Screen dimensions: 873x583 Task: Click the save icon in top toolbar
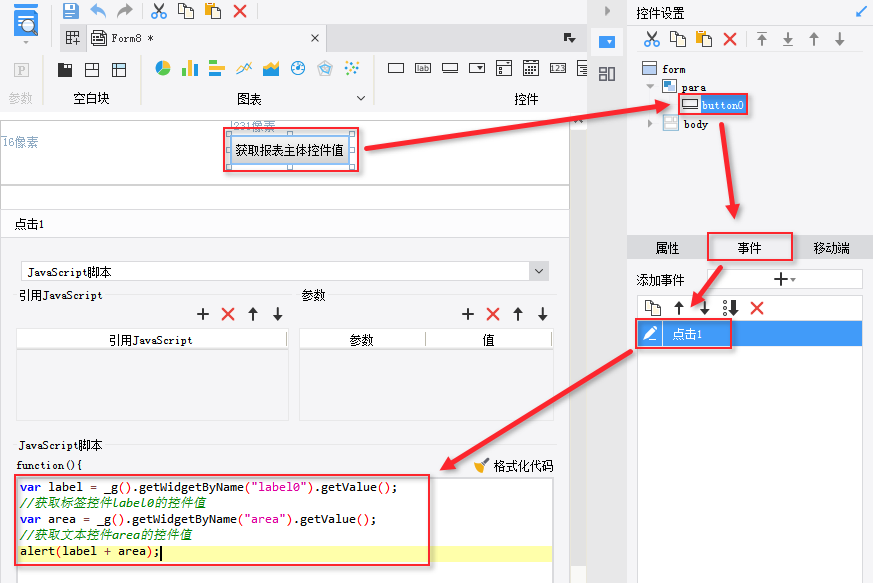coord(71,11)
